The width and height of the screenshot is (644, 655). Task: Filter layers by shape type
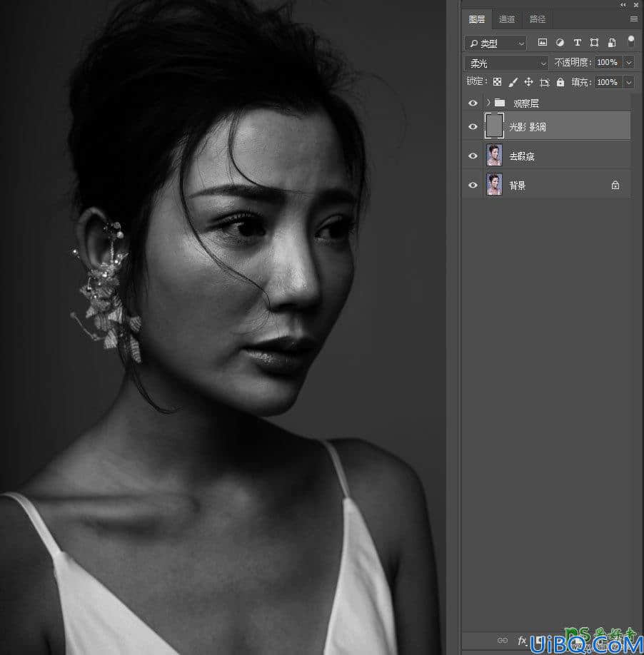(594, 43)
